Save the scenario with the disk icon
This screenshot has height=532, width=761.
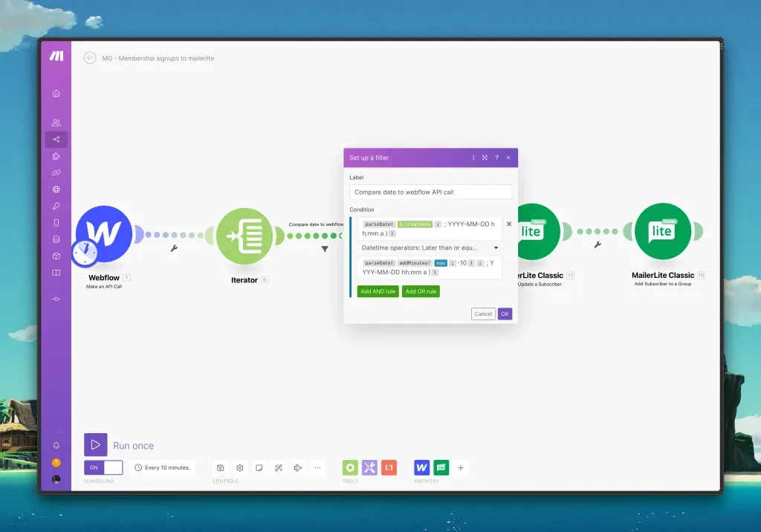220,468
